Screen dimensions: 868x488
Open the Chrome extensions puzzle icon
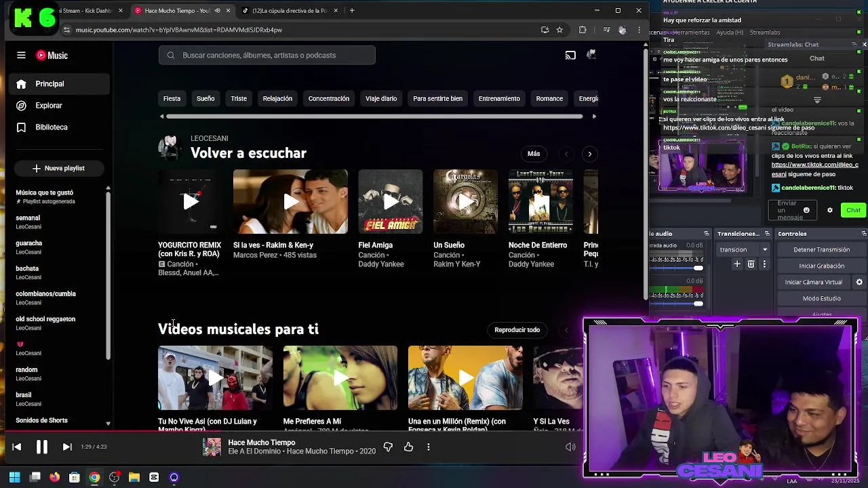tap(582, 30)
